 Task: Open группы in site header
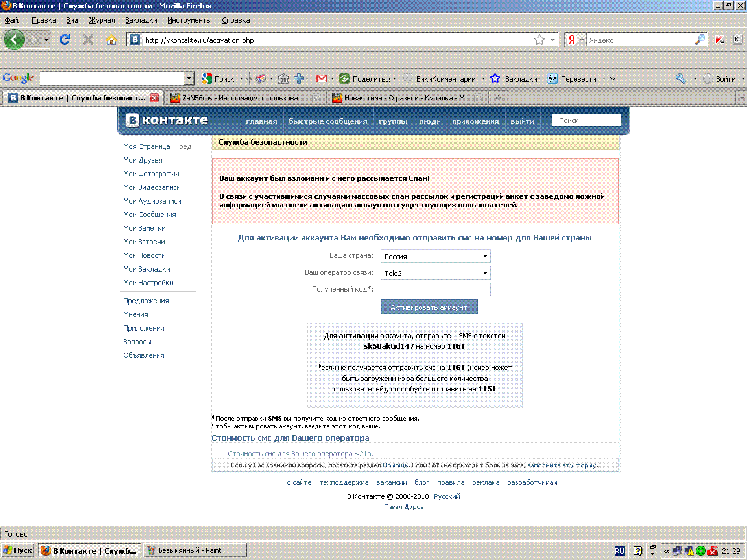393,121
